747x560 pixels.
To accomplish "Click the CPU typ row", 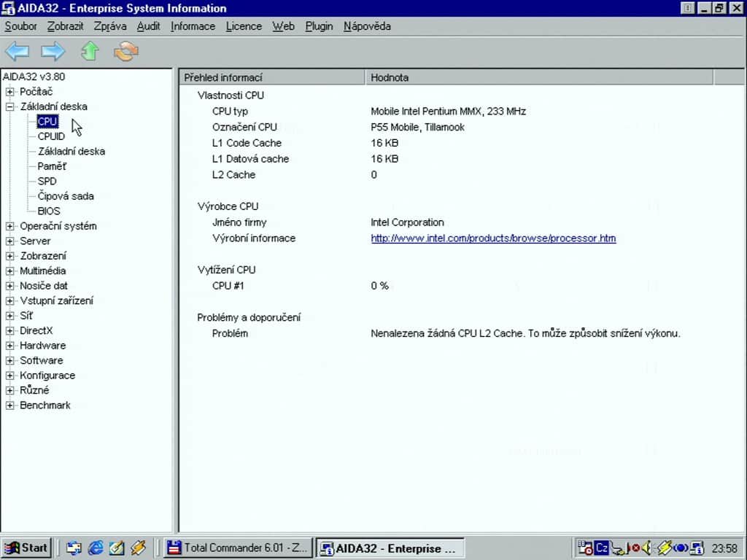I will [448, 112].
